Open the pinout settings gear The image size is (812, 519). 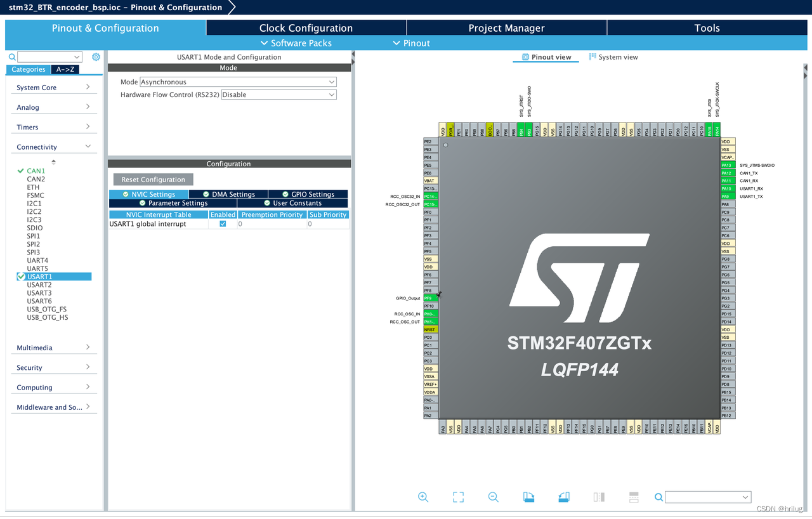click(x=96, y=56)
